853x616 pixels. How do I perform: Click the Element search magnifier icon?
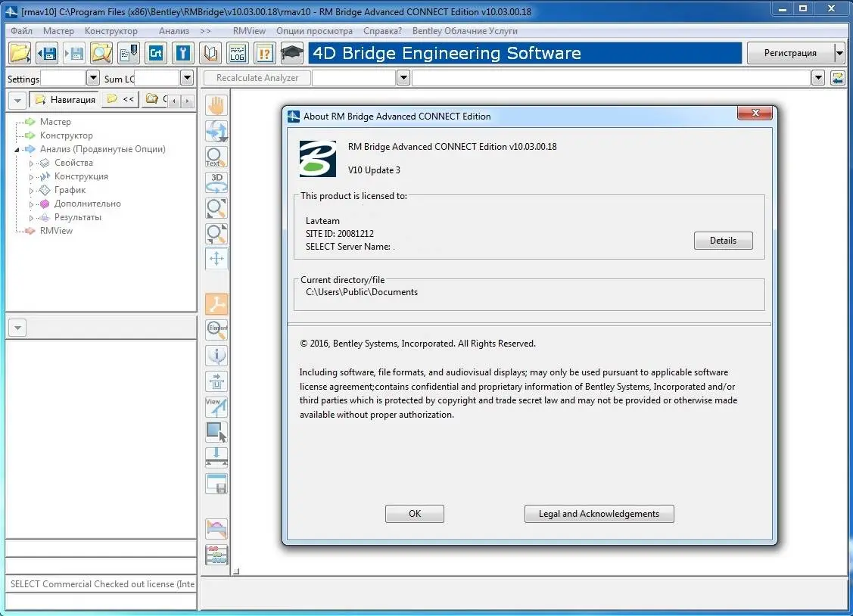tap(216, 329)
